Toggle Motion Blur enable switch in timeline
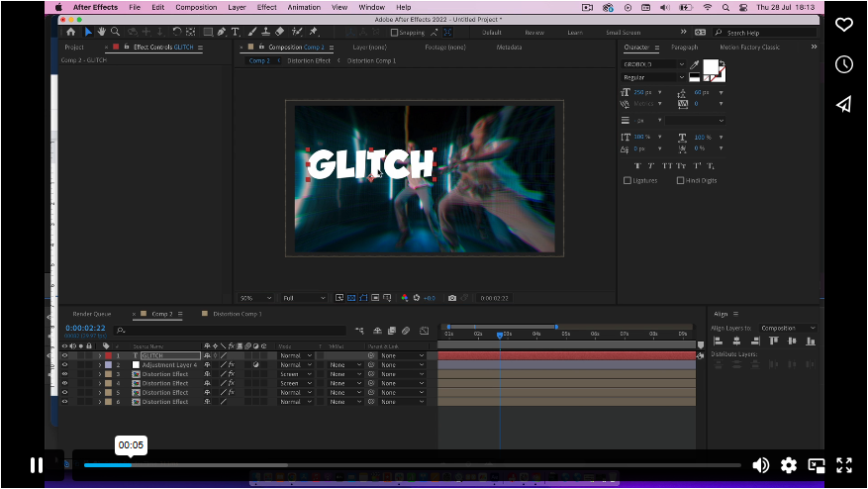 pyautogui.click(x=406, y=331)
